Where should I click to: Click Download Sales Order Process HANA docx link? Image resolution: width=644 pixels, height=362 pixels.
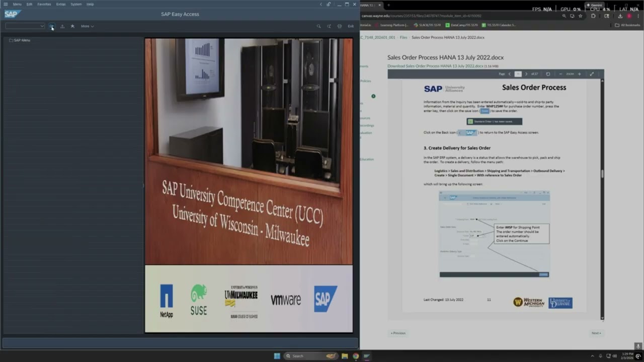[435, 66]
